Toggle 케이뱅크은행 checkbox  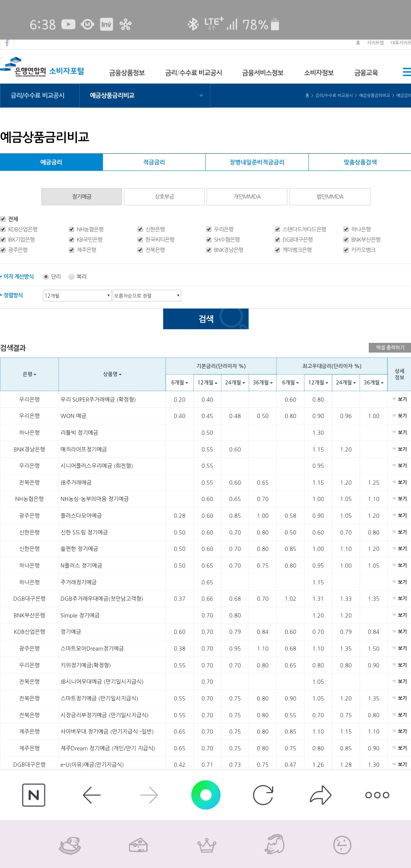pos(277,250)
